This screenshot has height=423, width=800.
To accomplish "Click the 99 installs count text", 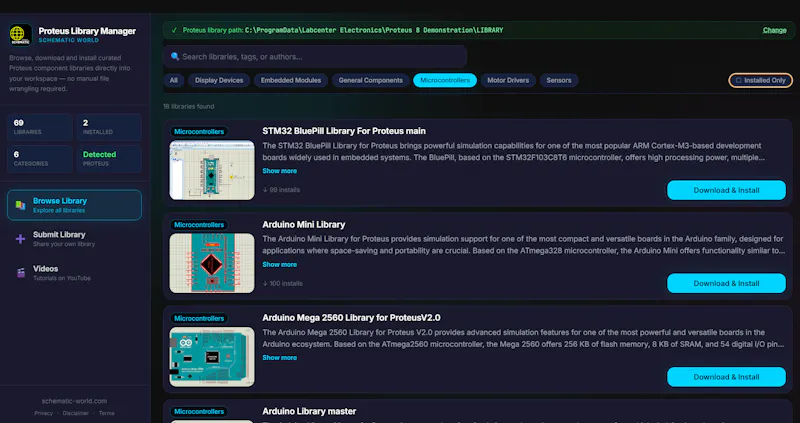I will (281, 190).
